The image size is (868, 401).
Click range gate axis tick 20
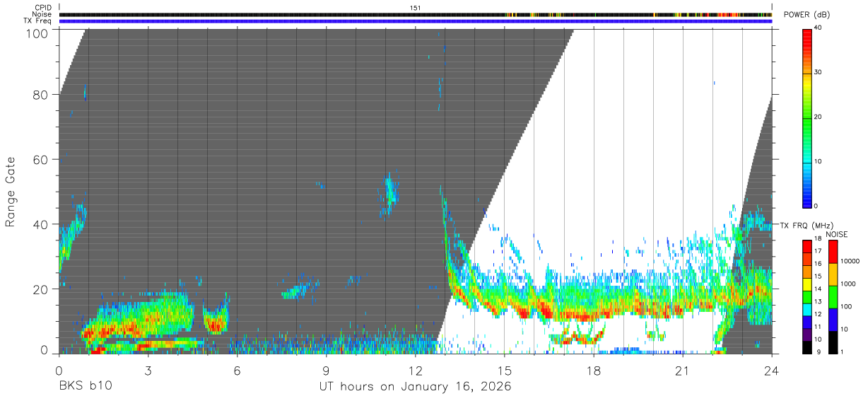pos(42,289)
